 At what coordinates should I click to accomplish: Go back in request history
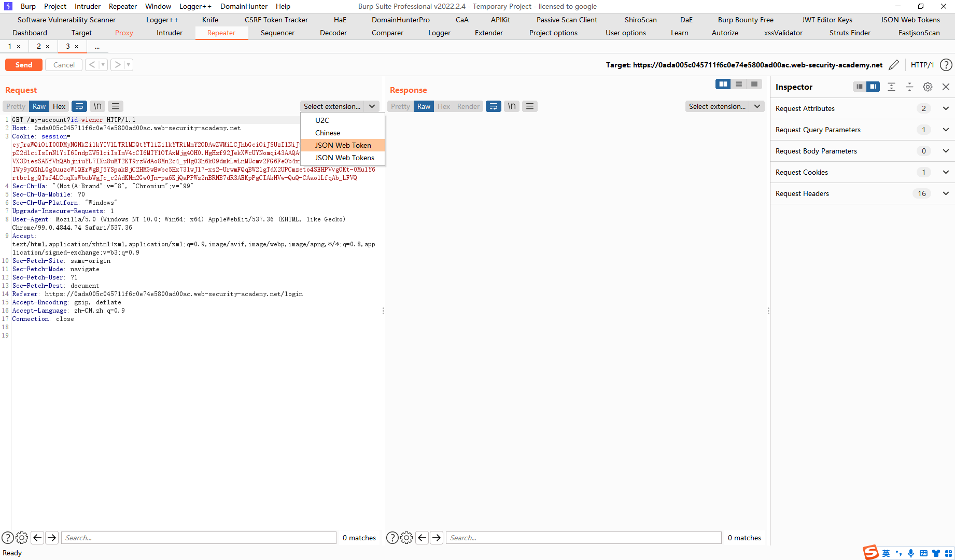click(92, 65)
